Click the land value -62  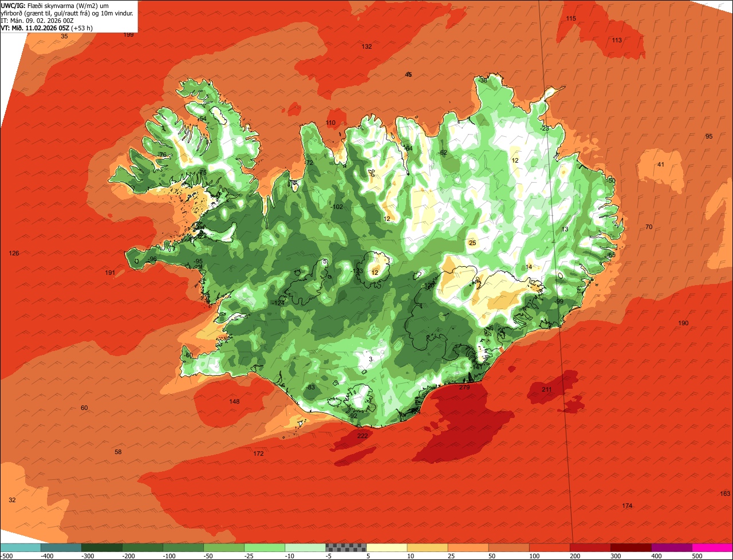442,152
